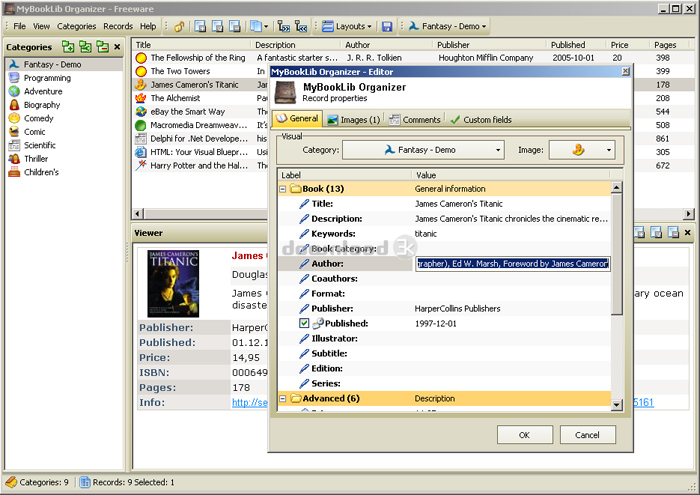Viewport: 700px width, 495px height.
Task: Open the Category dropdown in editor
Action: click(423, 150)
